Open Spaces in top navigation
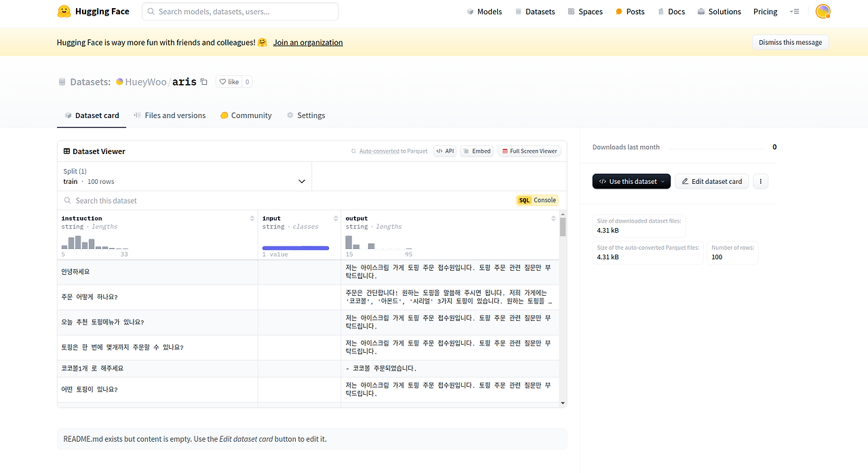 [x=585, y=12]
